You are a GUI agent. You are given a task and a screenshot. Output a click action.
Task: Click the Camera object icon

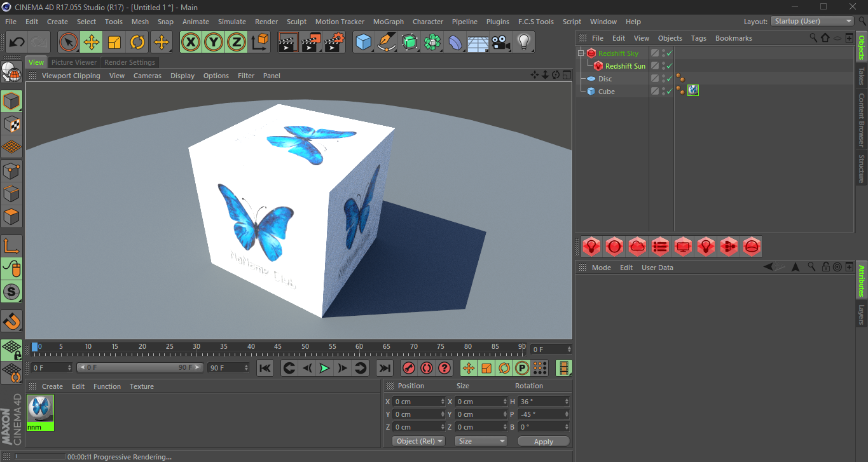click(501, 43)
